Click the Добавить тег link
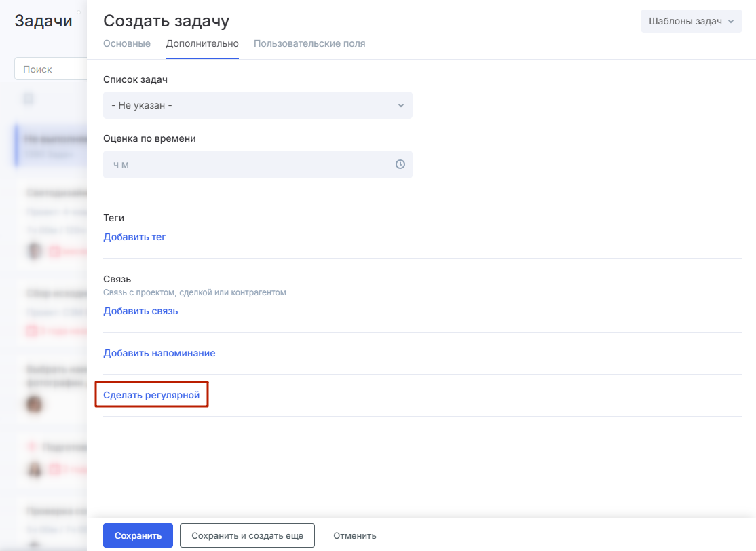 pos(134,237)
